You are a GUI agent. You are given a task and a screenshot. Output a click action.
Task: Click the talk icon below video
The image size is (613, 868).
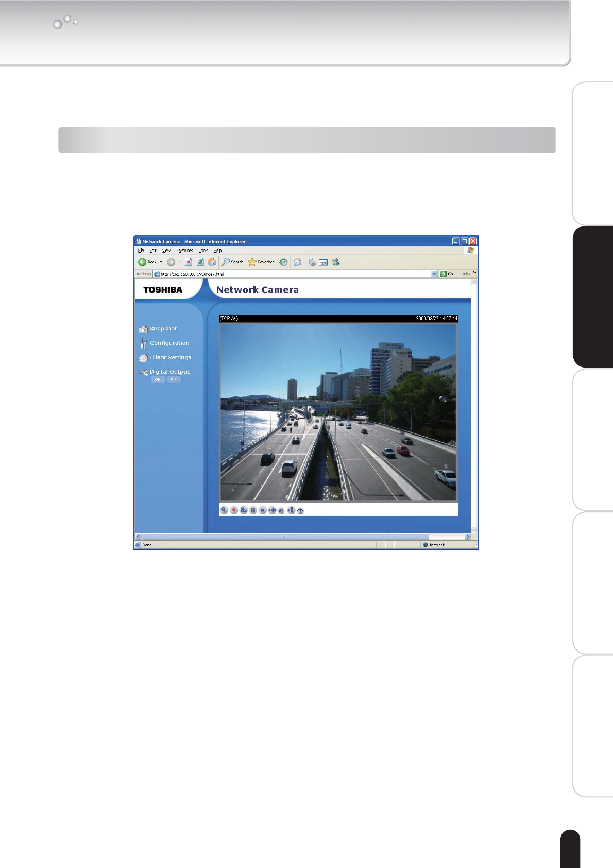[x=244, y=510]
